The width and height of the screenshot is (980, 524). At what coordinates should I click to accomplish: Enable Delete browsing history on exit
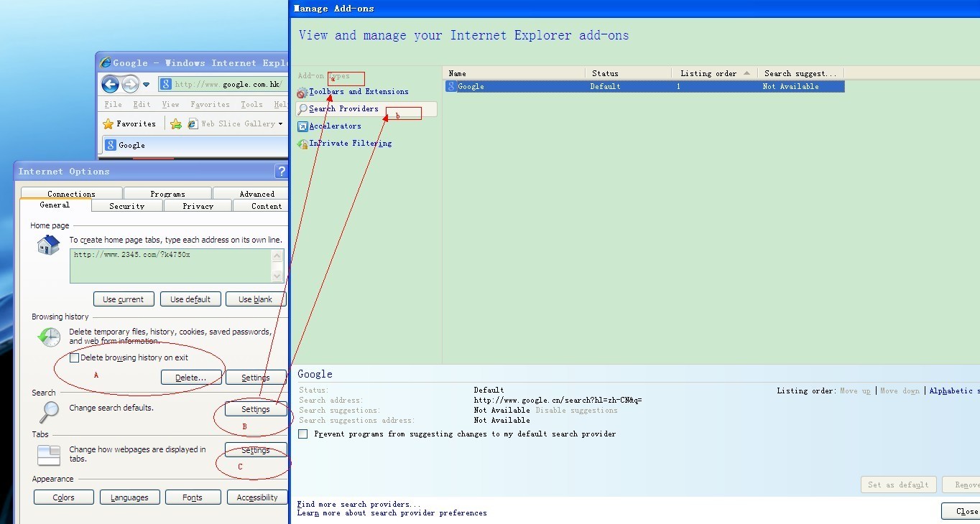pos(74,357)
